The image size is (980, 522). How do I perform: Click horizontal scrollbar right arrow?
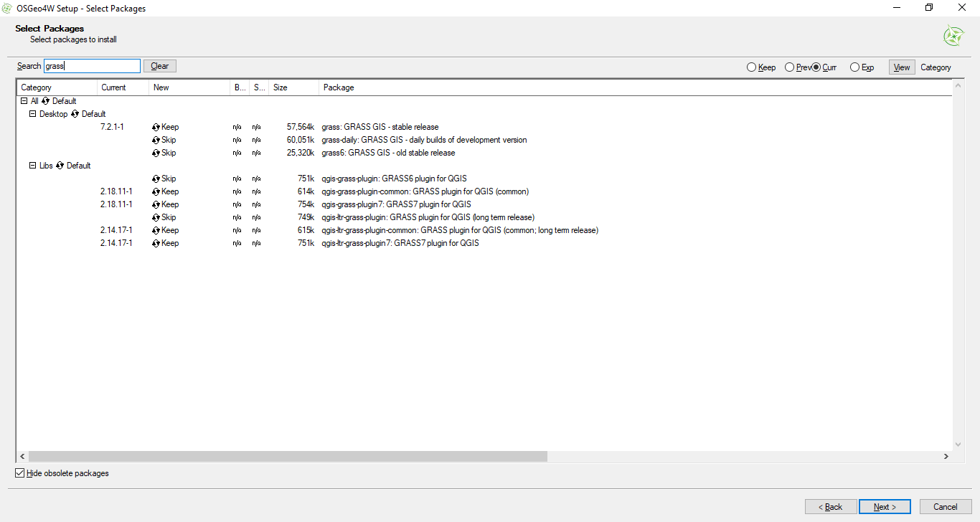point(946,456)
